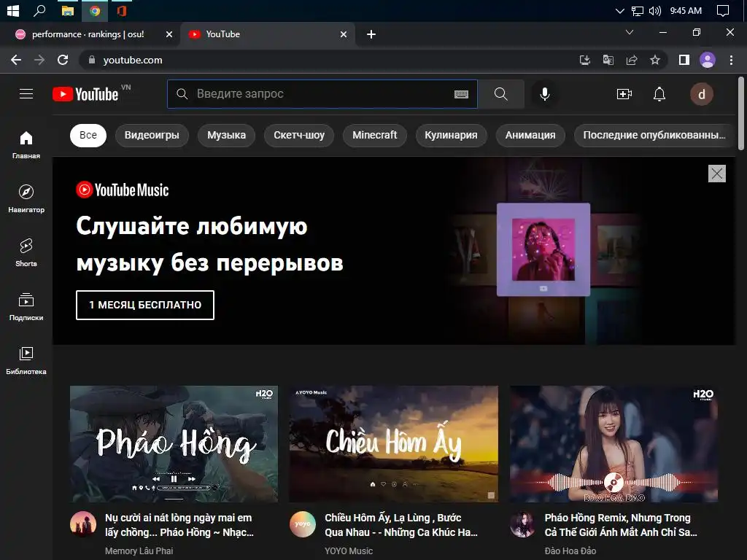This screenshot has width=747, height=560.
Task: View site information lock icon
Action: [x=92, y=60]
